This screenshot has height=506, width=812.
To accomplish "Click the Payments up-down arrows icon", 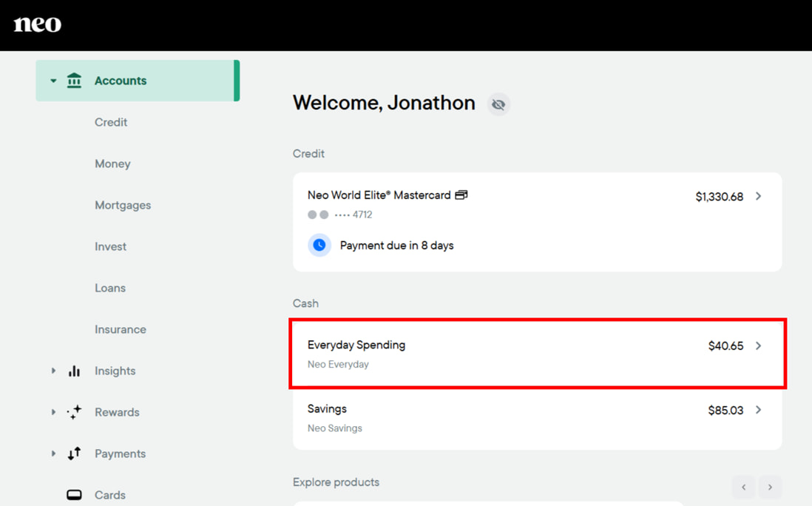I will (74, 453).
